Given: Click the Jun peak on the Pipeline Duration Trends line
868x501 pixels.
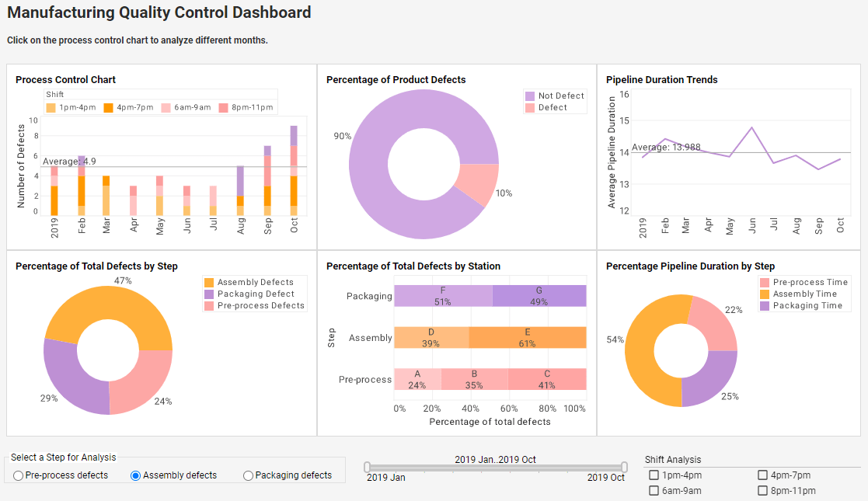Looking at the screenshot, I should (751, 127).
